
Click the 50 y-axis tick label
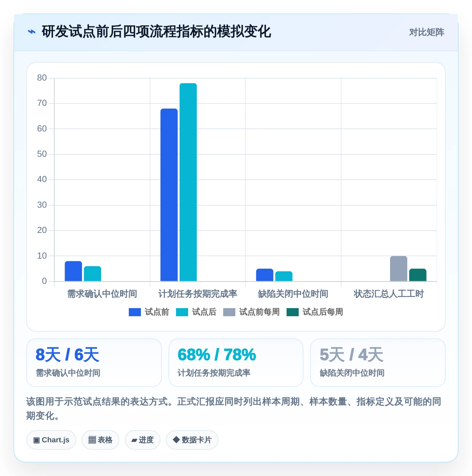pyautogui.click(x=42, y=154)
